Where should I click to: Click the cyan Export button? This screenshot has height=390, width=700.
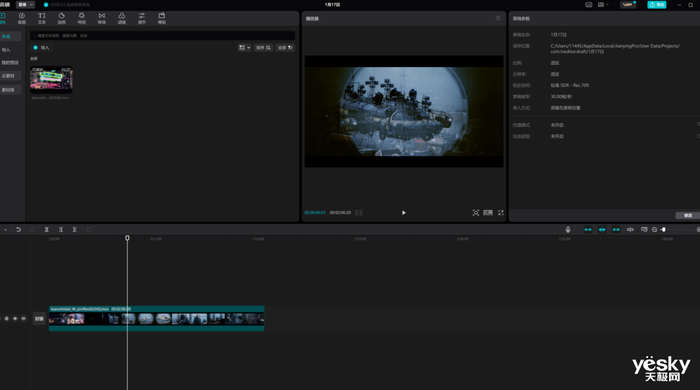click(657, 4)
